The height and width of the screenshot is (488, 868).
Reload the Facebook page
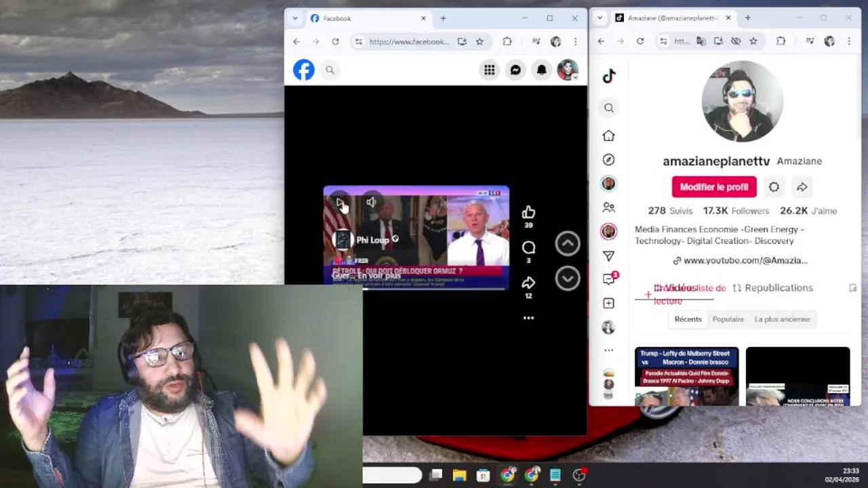pos(335,41)
